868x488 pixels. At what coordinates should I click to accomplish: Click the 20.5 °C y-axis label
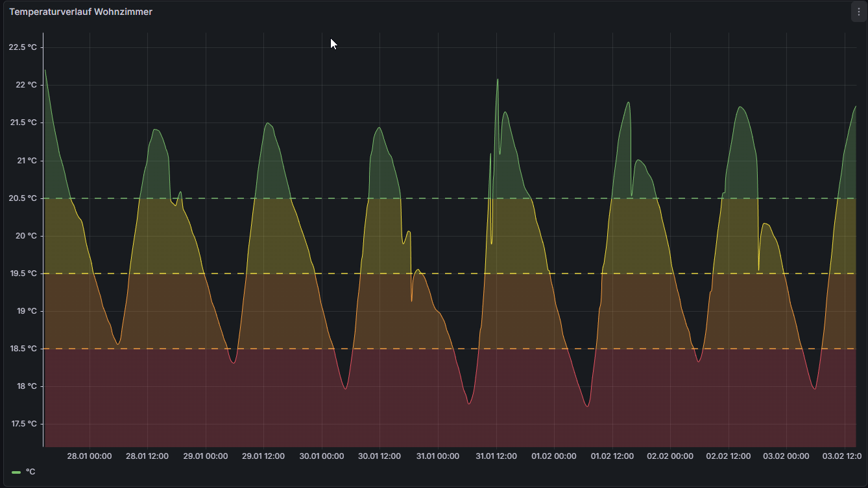tap(26, 198)
